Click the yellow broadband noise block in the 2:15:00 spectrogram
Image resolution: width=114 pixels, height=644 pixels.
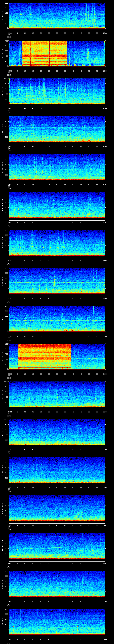click(x=45, y=53)
